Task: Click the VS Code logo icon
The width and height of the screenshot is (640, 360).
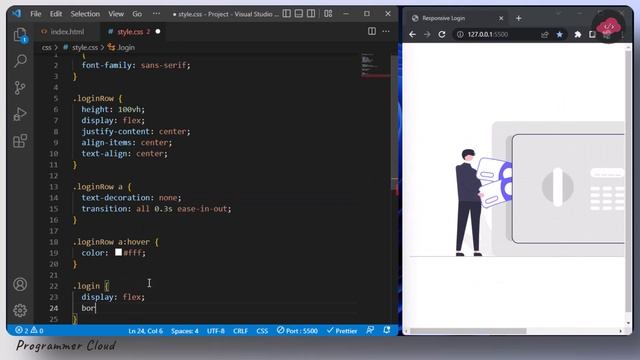Action: click(x=17, y=13)
